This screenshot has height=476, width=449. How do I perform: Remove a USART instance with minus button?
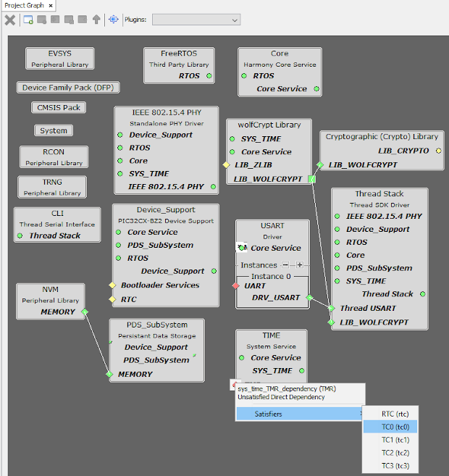coord(285,265)
